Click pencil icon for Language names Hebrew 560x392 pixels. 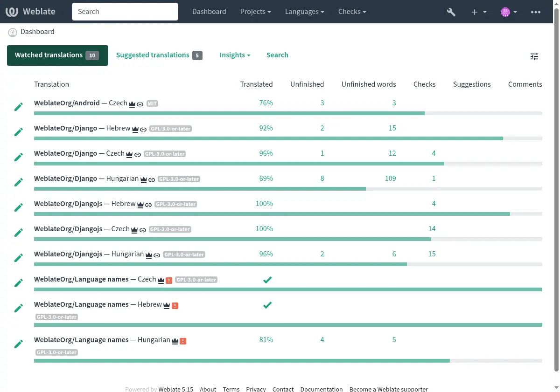tap(19, 308)
